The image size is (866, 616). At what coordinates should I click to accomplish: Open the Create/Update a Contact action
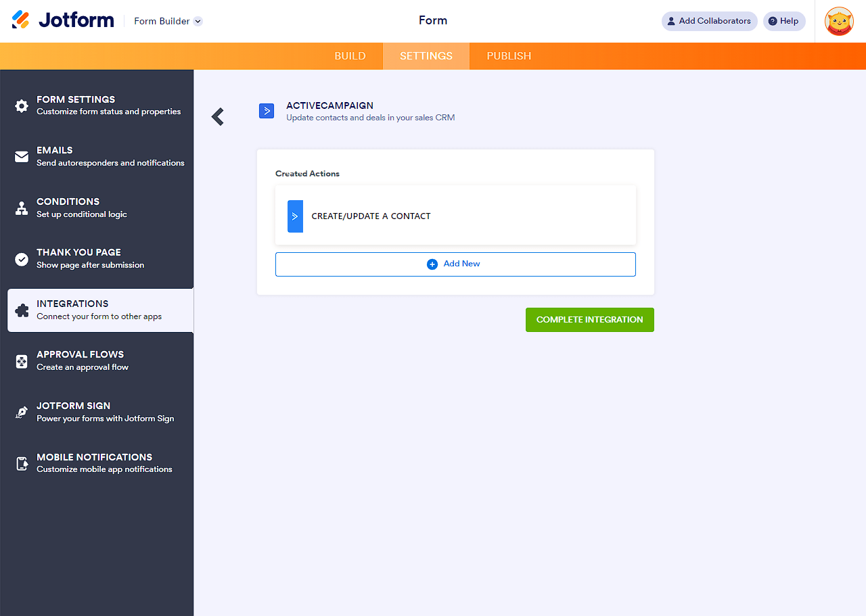(x=455, y=216)
